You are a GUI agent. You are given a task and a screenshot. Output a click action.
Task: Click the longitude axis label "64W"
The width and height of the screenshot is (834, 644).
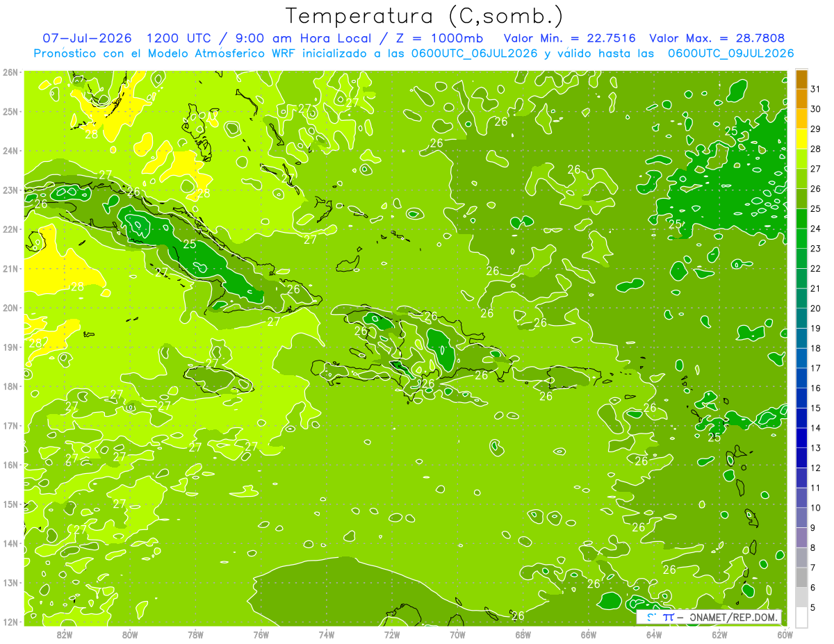click(x=654, y=635)
